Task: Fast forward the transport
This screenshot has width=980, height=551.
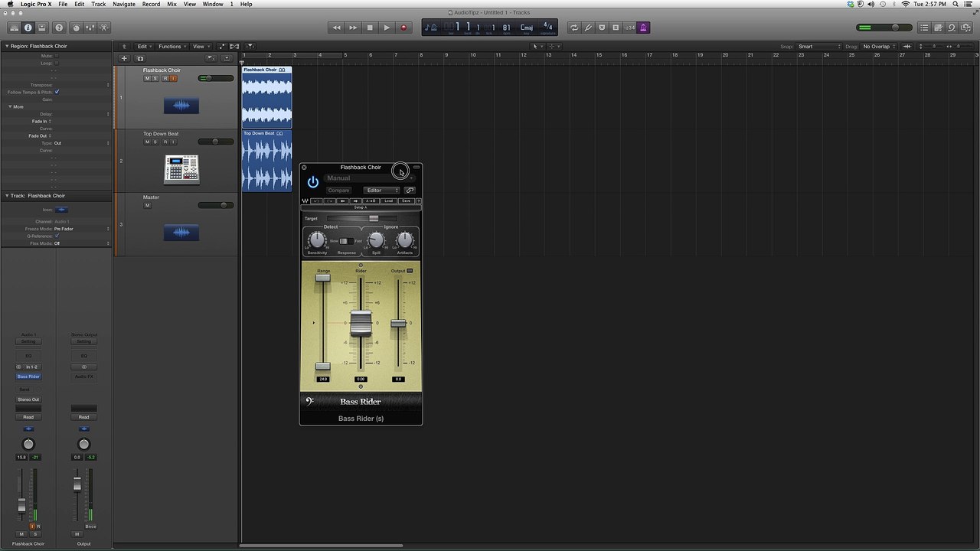Action: 353,28
